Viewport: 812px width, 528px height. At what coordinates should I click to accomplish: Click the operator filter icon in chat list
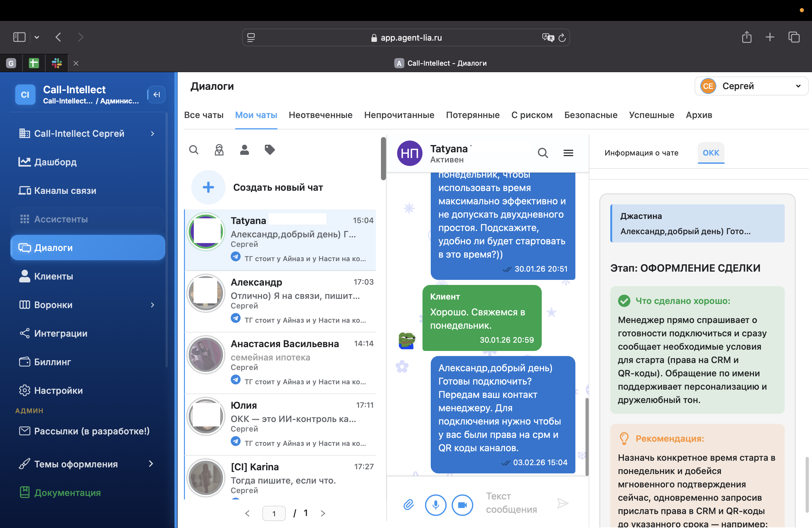[x=219, y=150]
